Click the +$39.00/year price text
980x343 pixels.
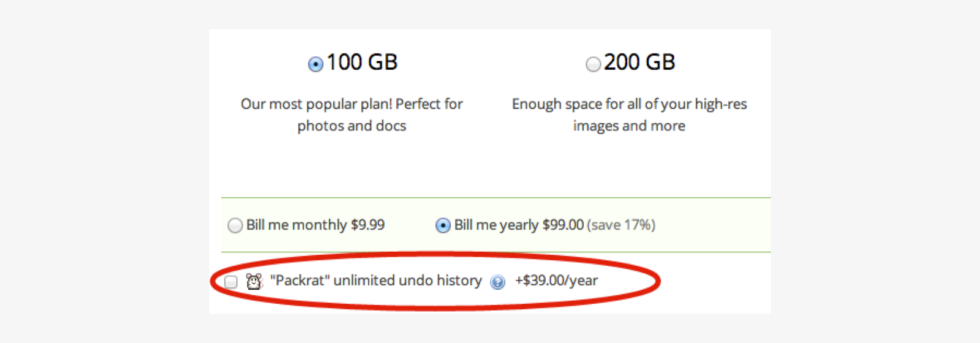(x=556, y=281)
